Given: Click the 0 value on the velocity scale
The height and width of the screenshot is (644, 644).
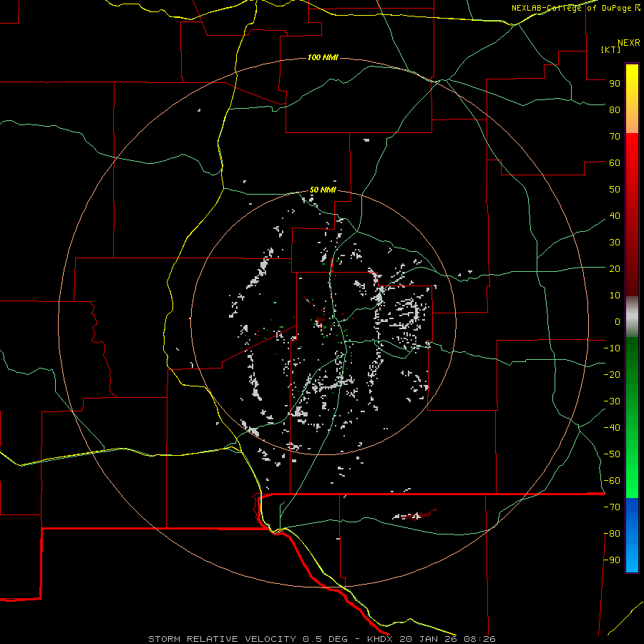Looking at the screenshot, I should pos(618,321).
